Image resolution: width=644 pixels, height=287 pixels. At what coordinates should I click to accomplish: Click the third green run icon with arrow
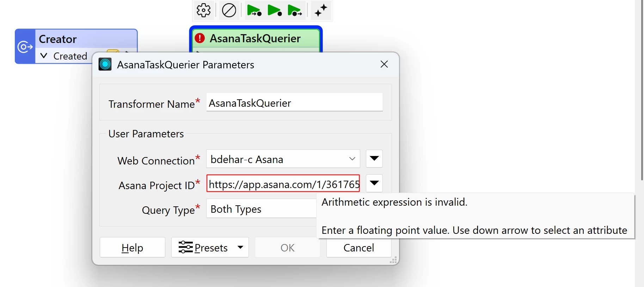click(295, 11)
